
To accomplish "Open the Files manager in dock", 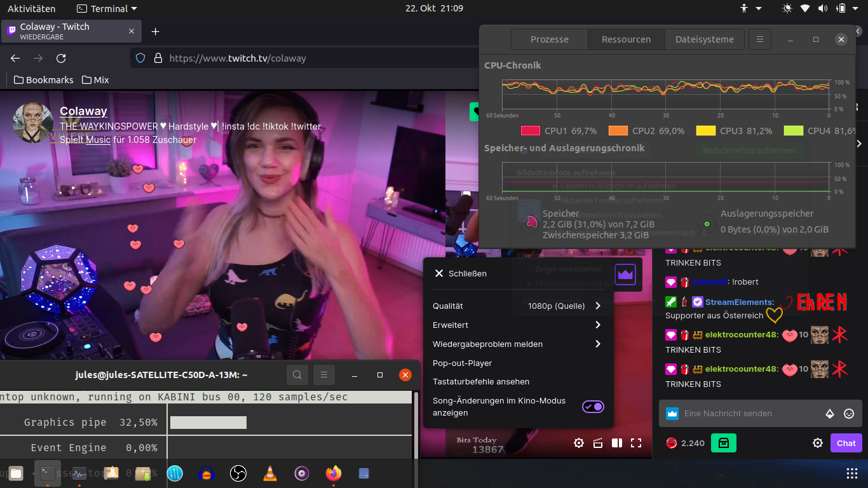I will tap(16, 473).
